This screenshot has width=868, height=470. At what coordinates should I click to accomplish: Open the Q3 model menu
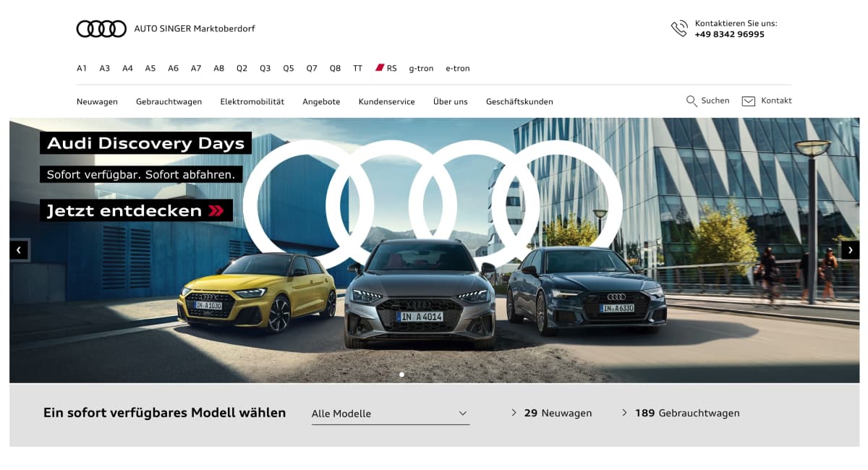(265, 69)
